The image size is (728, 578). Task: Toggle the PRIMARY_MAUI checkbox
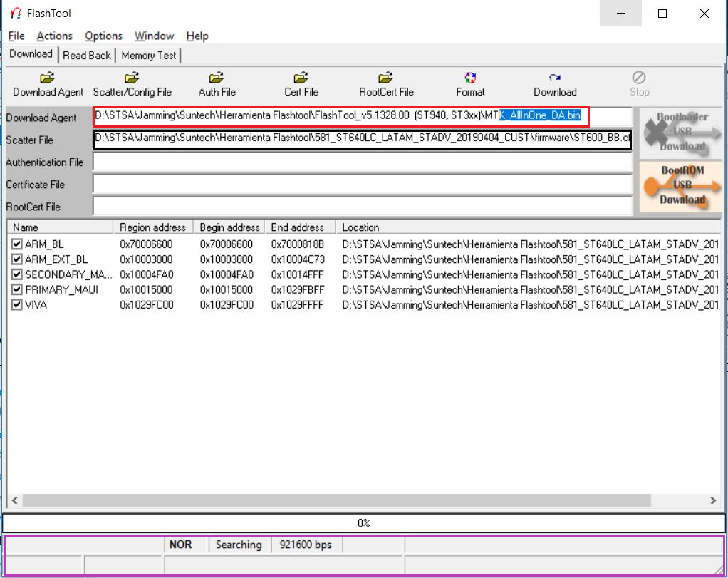[17, 289]
